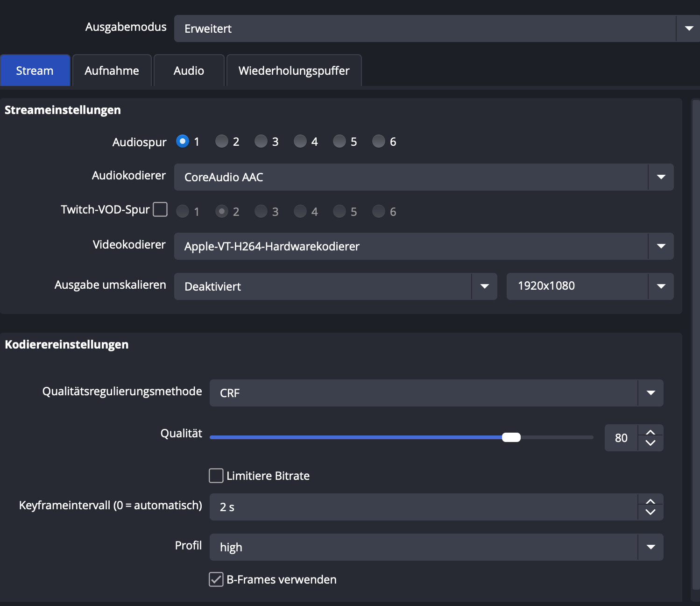
Task: Select Audiospur radio button 4
Action: tap(300, 141)
